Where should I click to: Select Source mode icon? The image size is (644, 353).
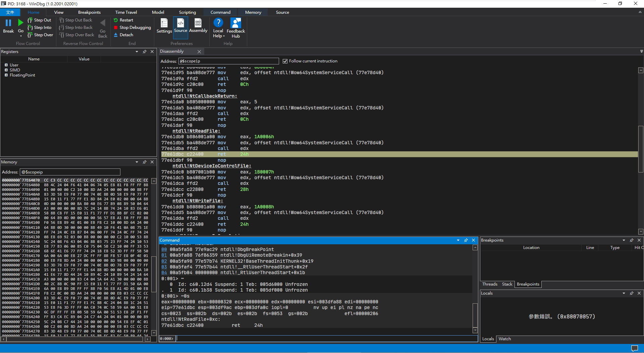[180, 23]
